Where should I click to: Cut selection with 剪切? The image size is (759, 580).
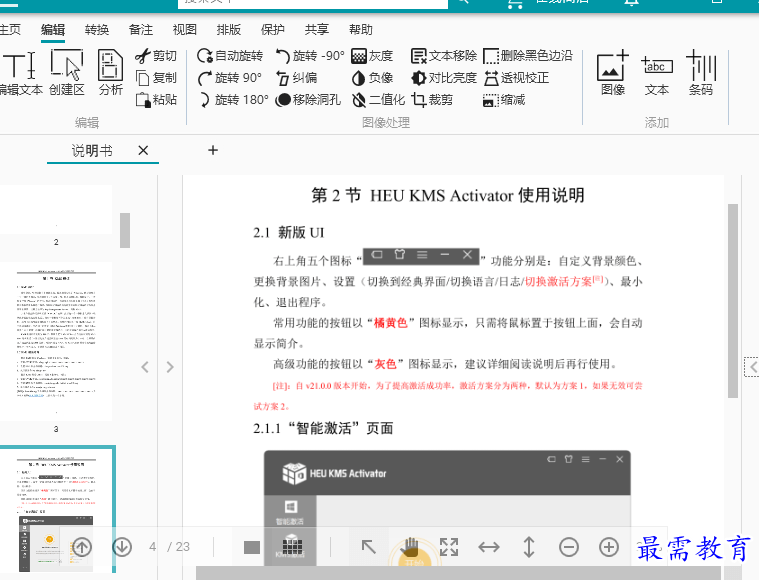point(156,56)
